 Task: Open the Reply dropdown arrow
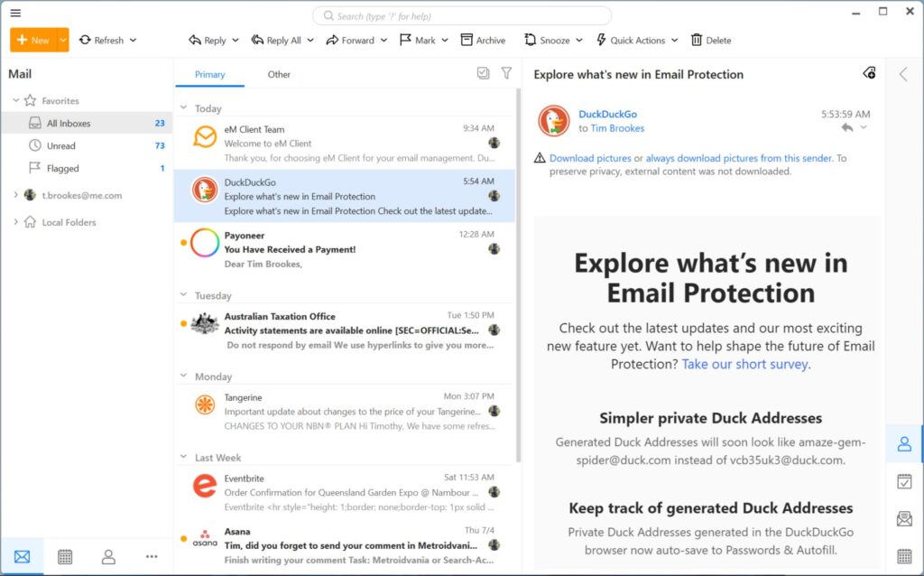pos(236,40)
